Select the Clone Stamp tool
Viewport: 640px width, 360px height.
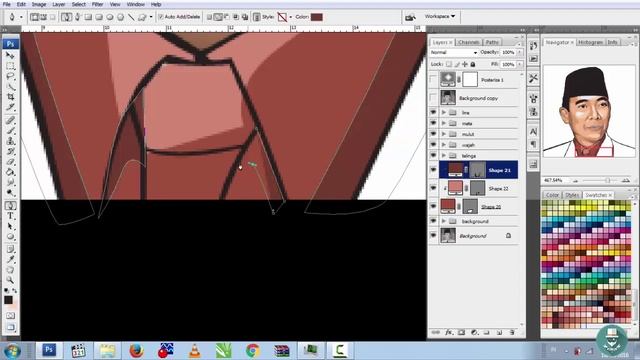tap(10, 141)
